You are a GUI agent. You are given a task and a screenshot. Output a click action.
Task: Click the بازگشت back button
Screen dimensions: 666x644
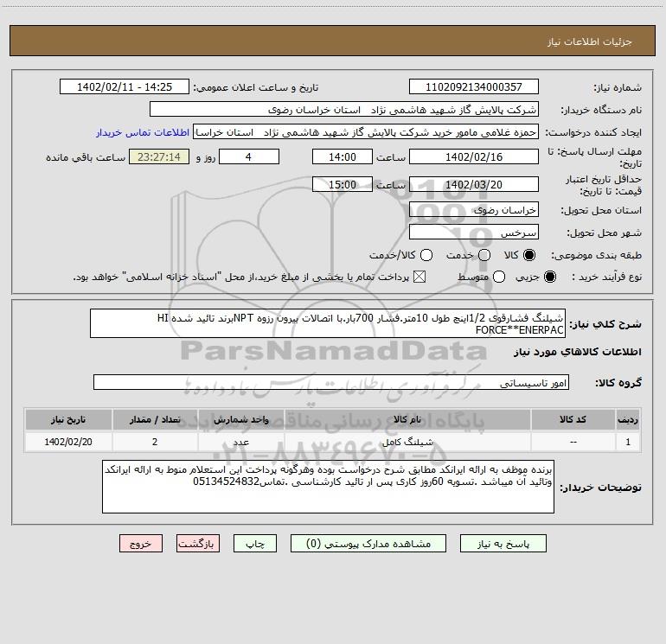click(x=198, y=544)
